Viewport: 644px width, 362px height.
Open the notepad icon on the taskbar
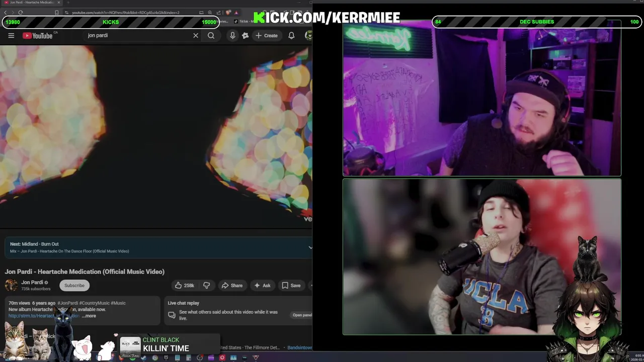177,358
